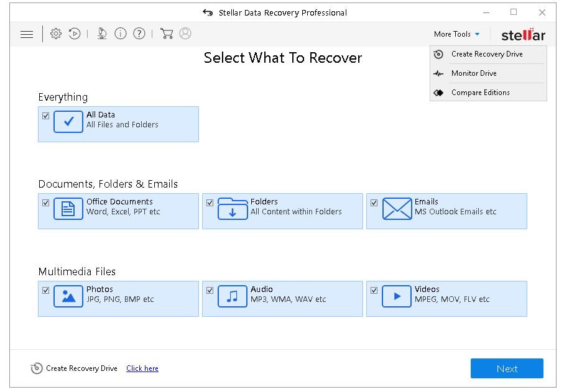Close the Stellar Data Recovery window

542,12
